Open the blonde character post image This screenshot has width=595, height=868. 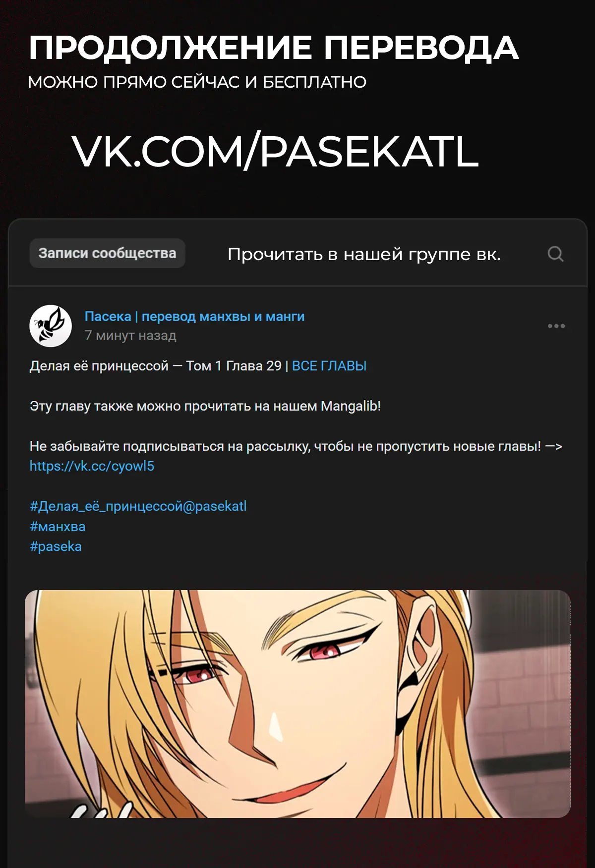coord(297,704)
